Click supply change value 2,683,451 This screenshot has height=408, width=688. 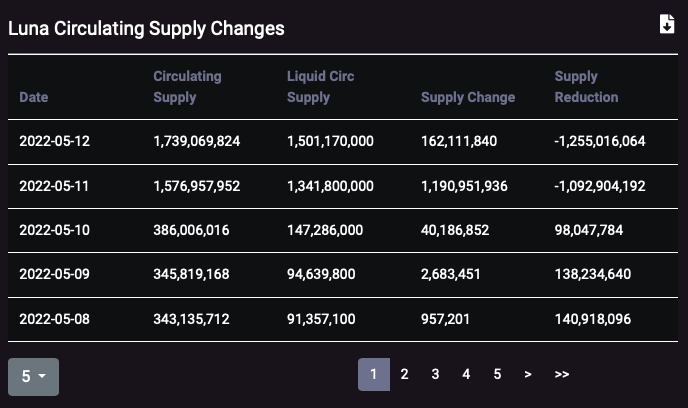(x=451, y=274)
